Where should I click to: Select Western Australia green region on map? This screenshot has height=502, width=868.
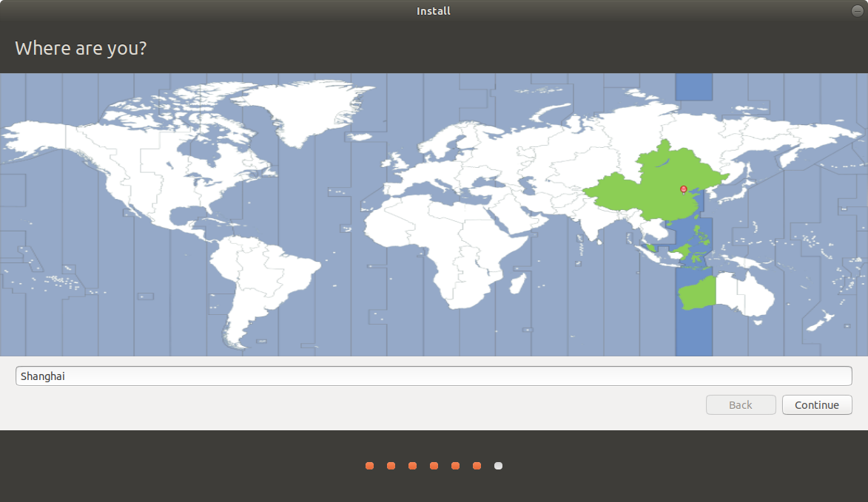pos(698,292)
